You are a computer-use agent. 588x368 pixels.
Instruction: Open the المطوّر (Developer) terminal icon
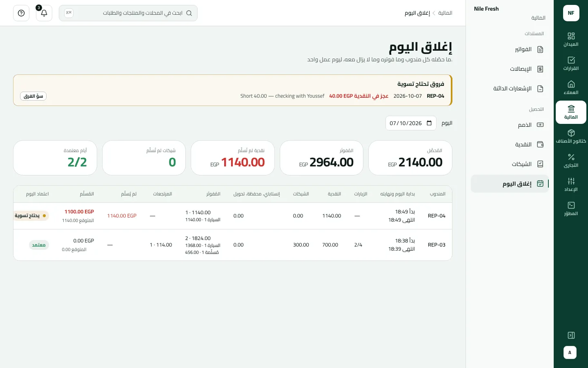571,209
